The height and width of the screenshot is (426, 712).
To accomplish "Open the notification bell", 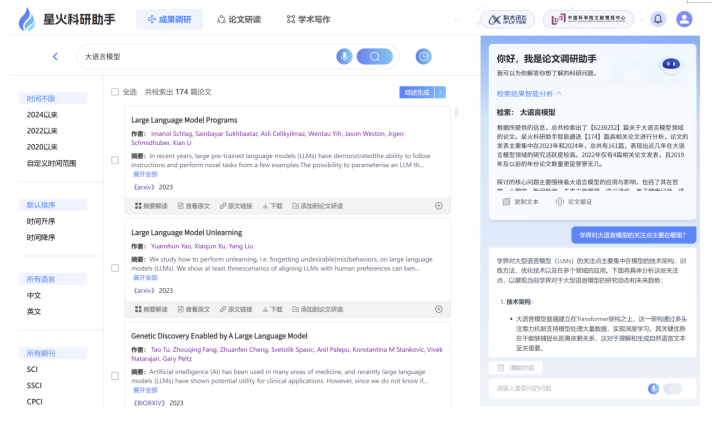I will coord(658,19).
